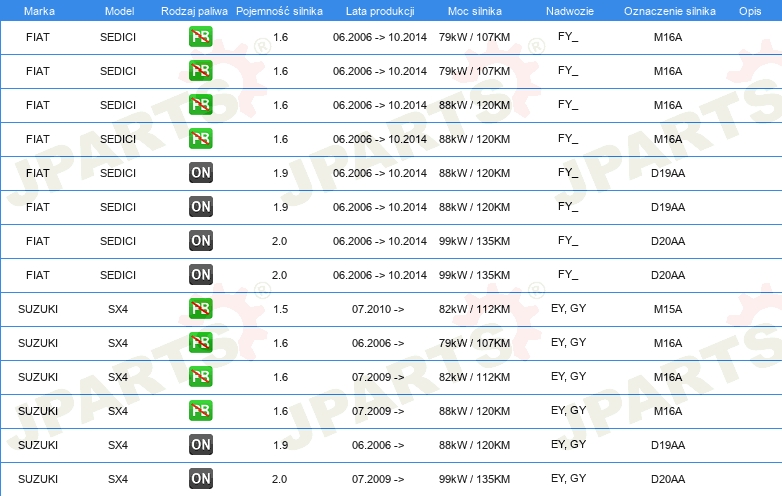This screenshot has width=782, height=496.
Task: Click 1.9 capacity in the SUZUKI row
Action: (280, 445)
